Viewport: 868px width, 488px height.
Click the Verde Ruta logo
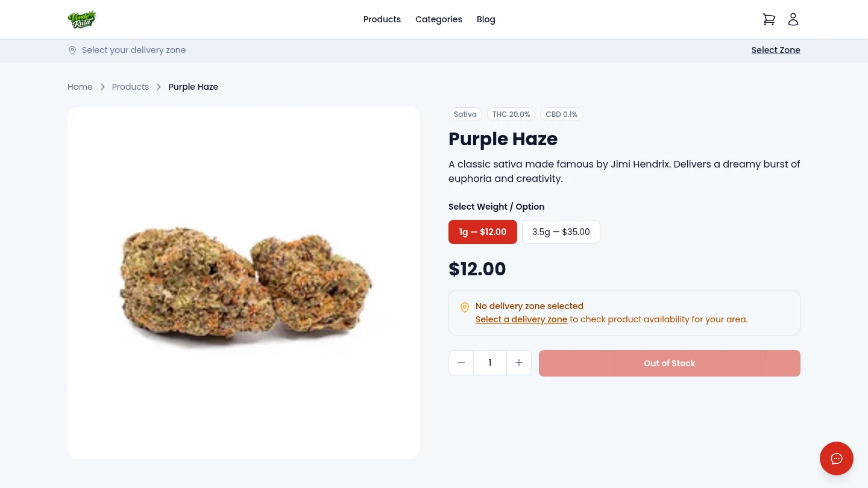point(82,19)
